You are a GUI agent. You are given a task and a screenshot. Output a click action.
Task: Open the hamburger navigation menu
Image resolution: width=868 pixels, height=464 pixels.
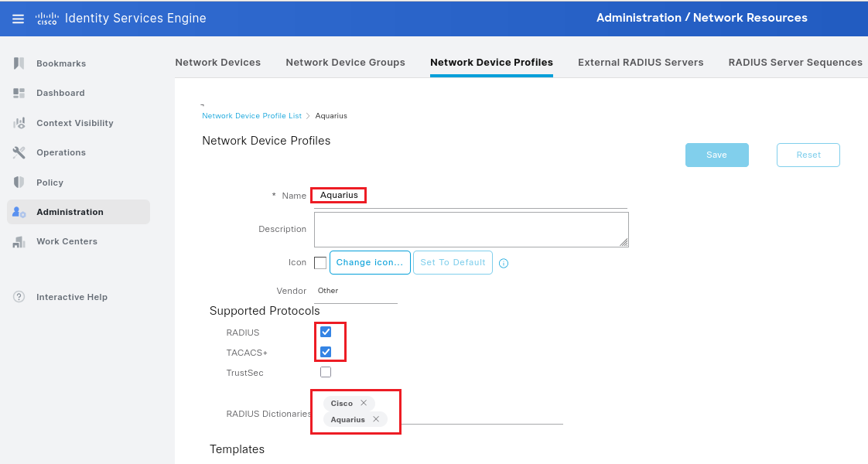point(19,19)
